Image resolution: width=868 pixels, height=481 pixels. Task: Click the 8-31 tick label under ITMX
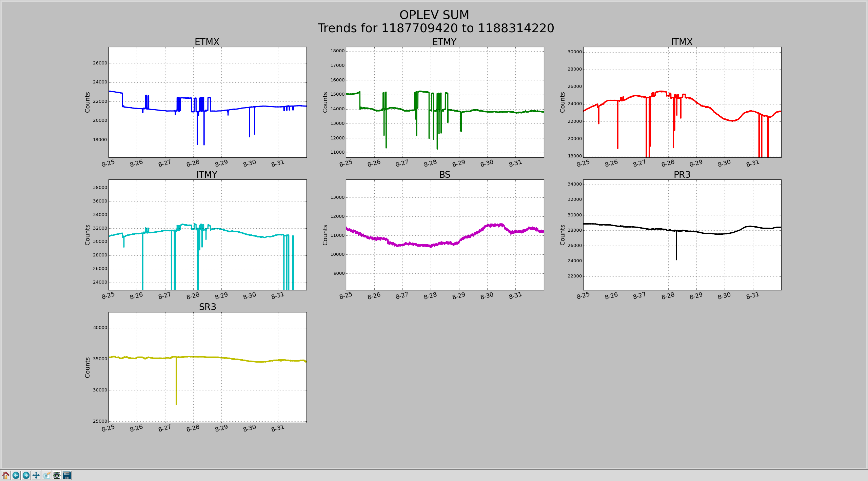[752, 163]
